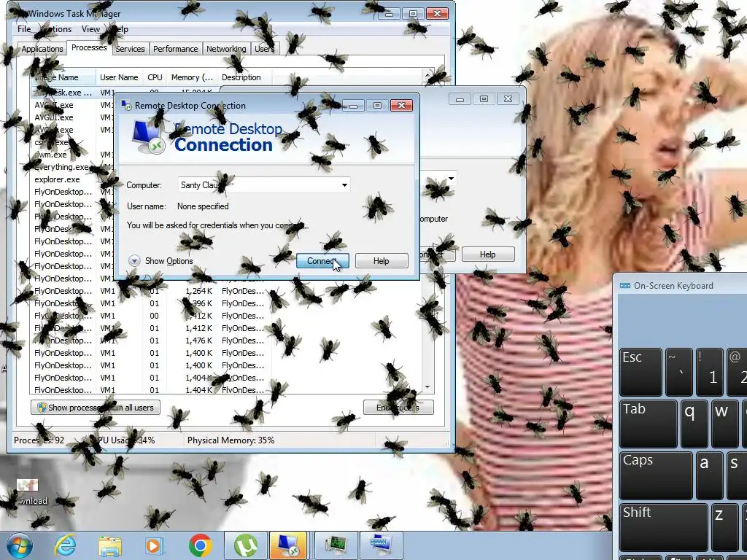Screen dimensions: 747x560
Task: Open the Computer combo box dropdown arrow
Action: point(344,185)
